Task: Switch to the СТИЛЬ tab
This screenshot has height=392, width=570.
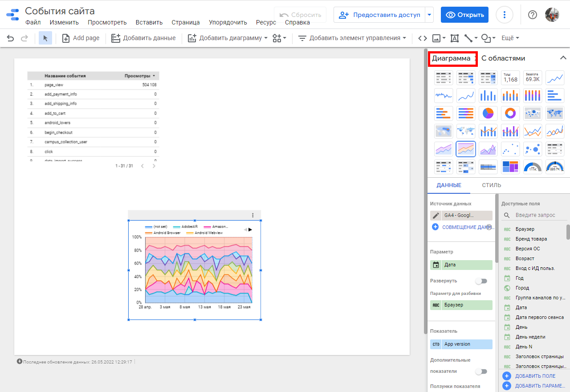Action: coord(491,185)
